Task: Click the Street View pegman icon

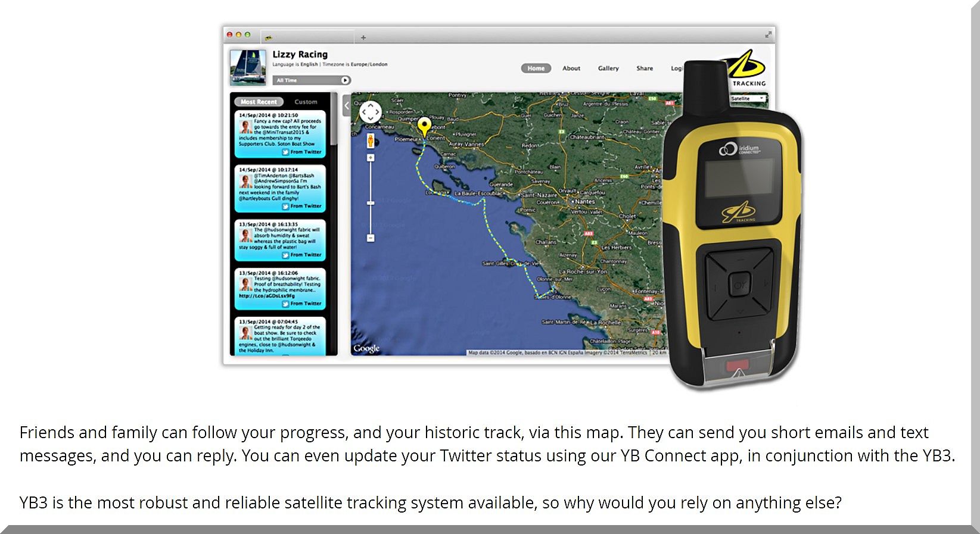Action: click(x=370, y=140)
